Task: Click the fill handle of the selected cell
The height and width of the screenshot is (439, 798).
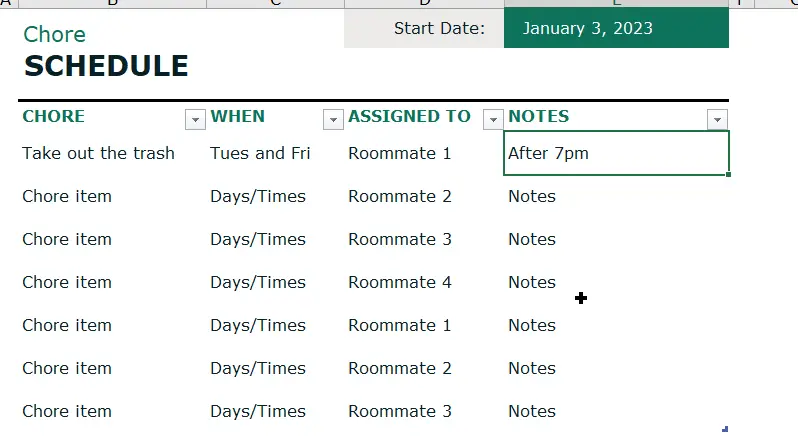Action: click(728, 174)
